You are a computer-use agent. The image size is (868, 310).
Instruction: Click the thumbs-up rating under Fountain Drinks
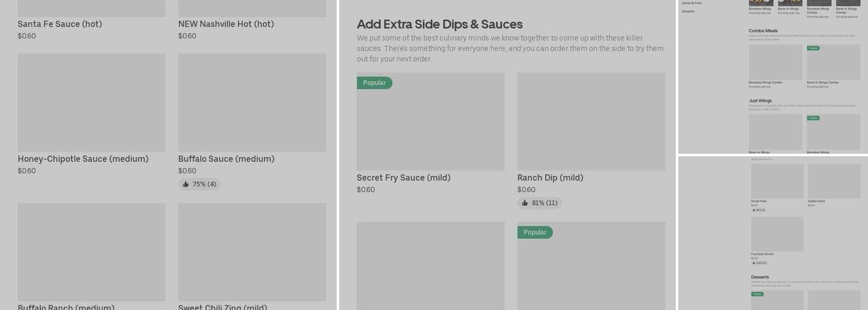click(x=759, y=263)
